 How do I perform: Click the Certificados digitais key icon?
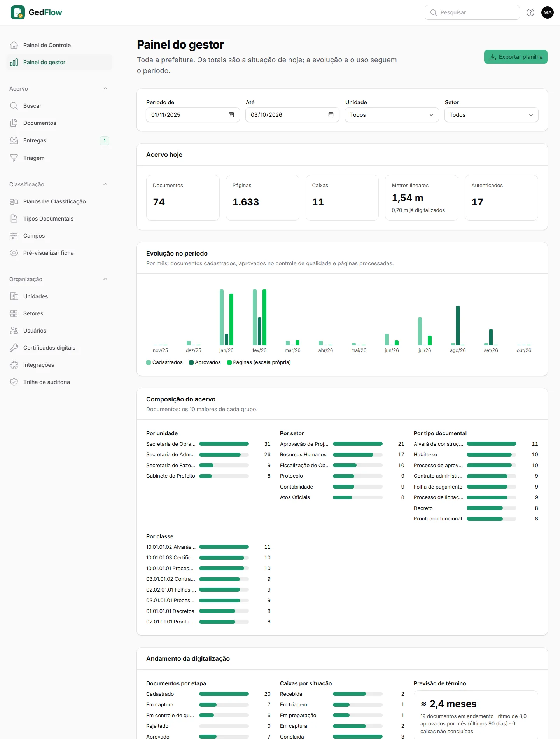tap(14, 348)
